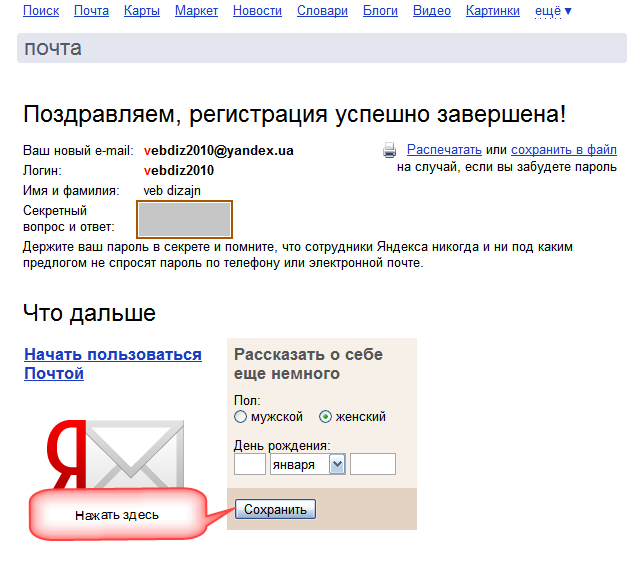Open Блоги from the top navigation

coord(381,11)
